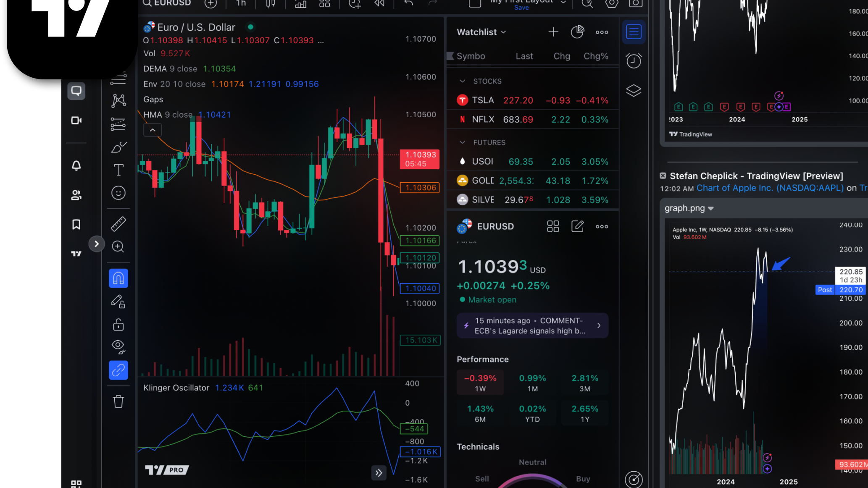Image resolution: width=868 pixels, height=488 pixels.
Task: Open the Watchlist name dropdown
Action: (x=481, y=32)
